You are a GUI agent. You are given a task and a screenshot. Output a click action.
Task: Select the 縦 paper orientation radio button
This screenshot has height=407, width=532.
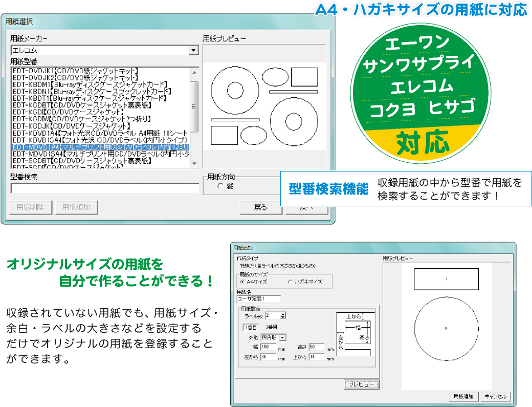click(x=220, y=186)
